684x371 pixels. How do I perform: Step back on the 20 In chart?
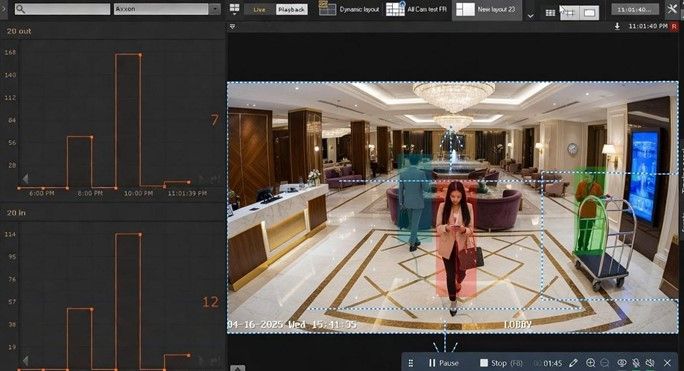coord(25,361)
